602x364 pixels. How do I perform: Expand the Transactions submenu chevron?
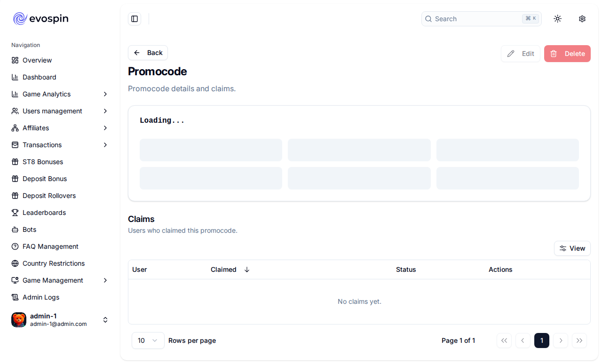pyautogui.click(x=105, y=145)
